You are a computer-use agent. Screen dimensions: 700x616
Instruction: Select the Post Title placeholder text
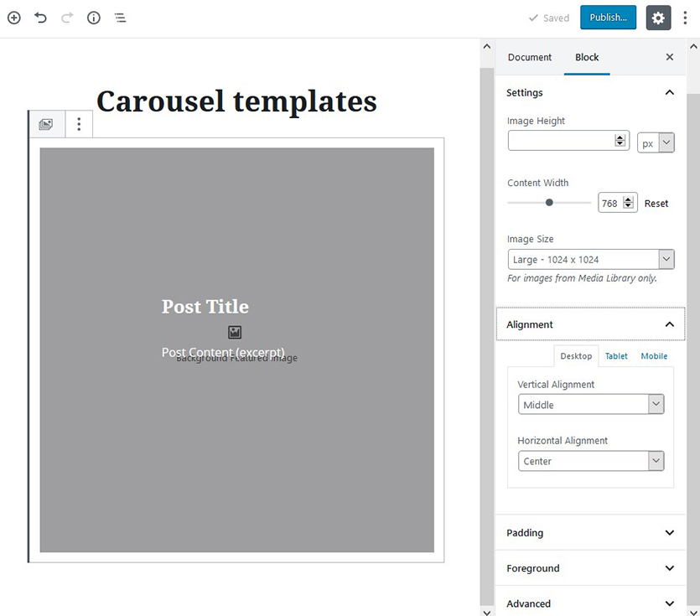(x=205, y=307)
